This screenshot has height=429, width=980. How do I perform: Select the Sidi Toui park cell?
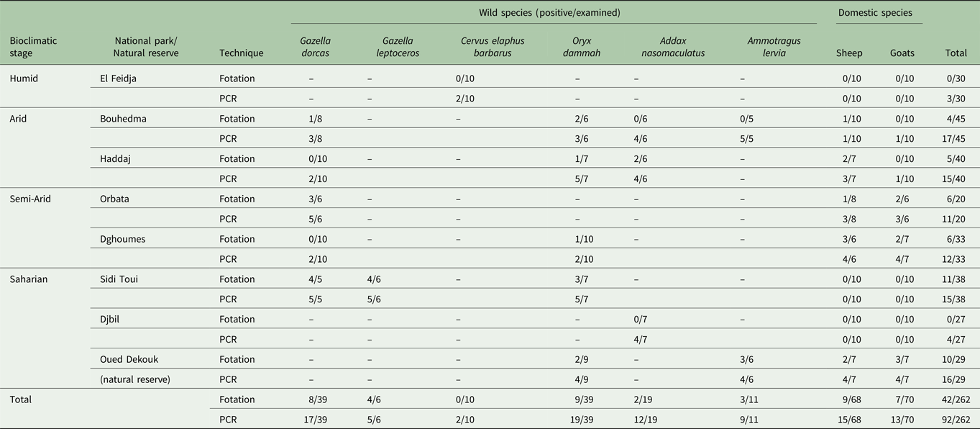119,279
